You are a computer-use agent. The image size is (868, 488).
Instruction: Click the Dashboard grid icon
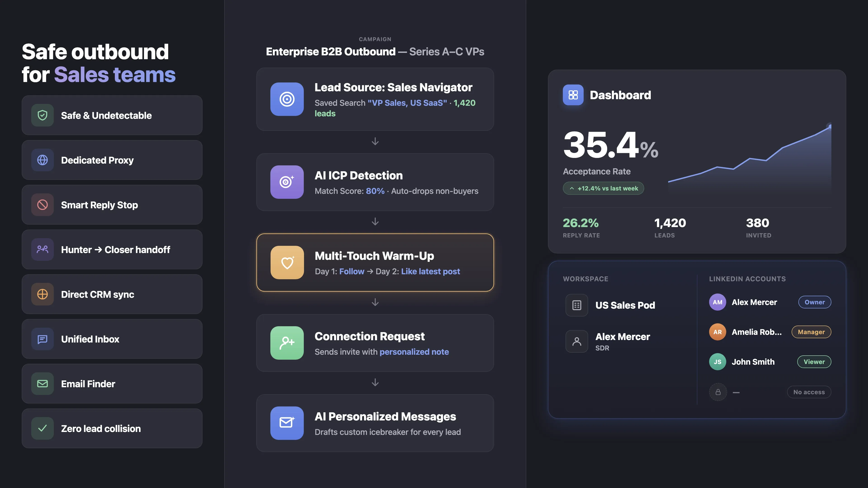(573, 95)
